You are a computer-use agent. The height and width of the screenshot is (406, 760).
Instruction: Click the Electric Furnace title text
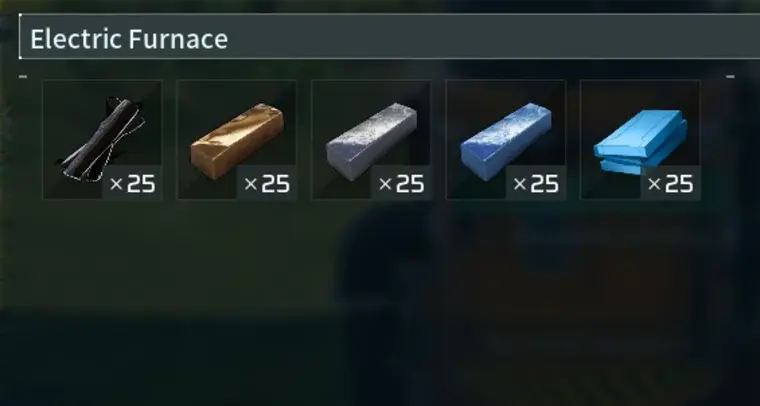click(129, 39)
